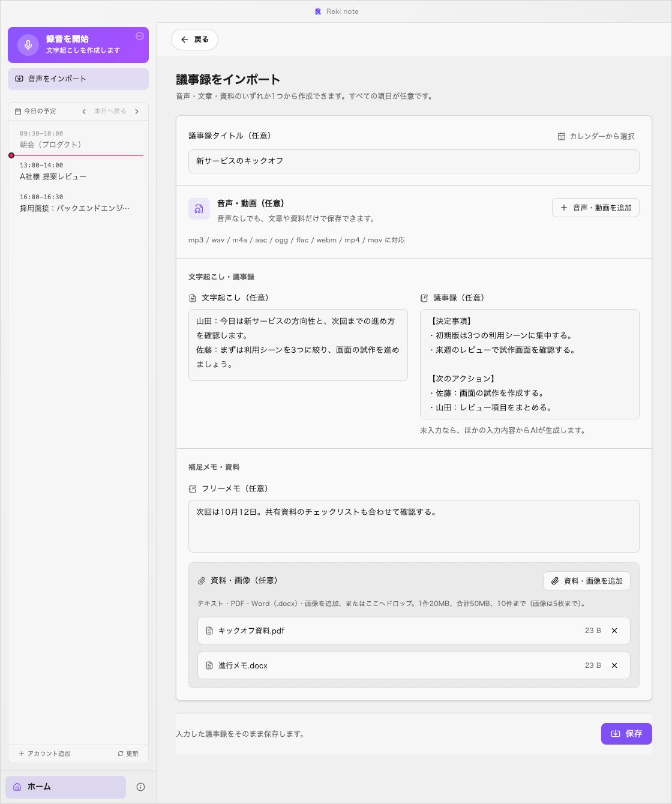Open the 採用面接 schedule item
Image resolution: width=672 pixels, height=804 pixels.
78,203
